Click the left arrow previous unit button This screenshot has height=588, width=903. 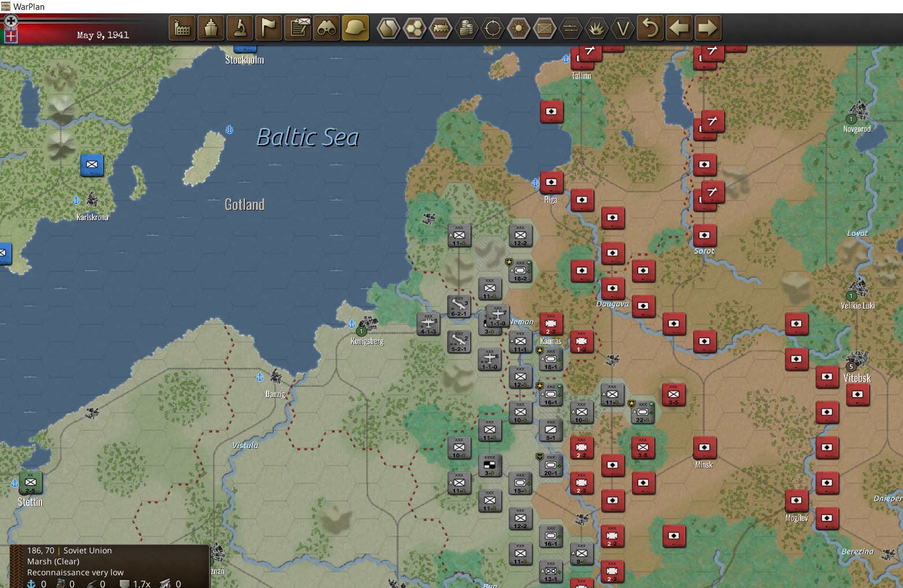[x=679, y=28]
